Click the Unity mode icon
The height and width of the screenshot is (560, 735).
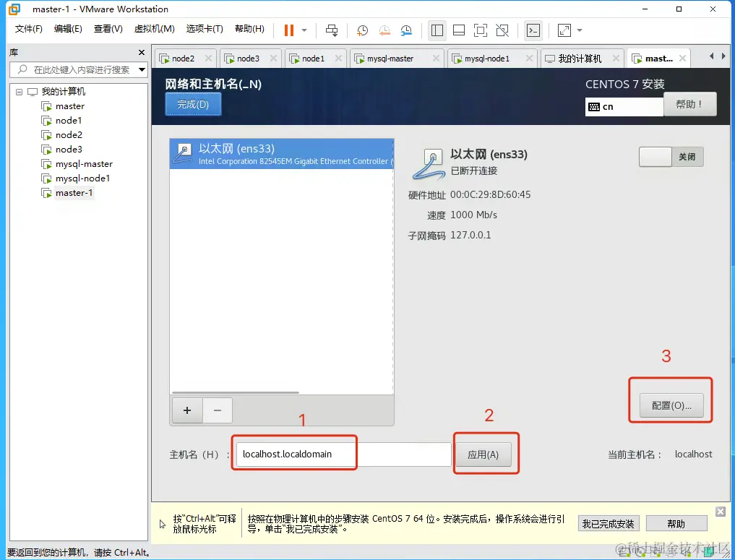click(x=502, y=30)
